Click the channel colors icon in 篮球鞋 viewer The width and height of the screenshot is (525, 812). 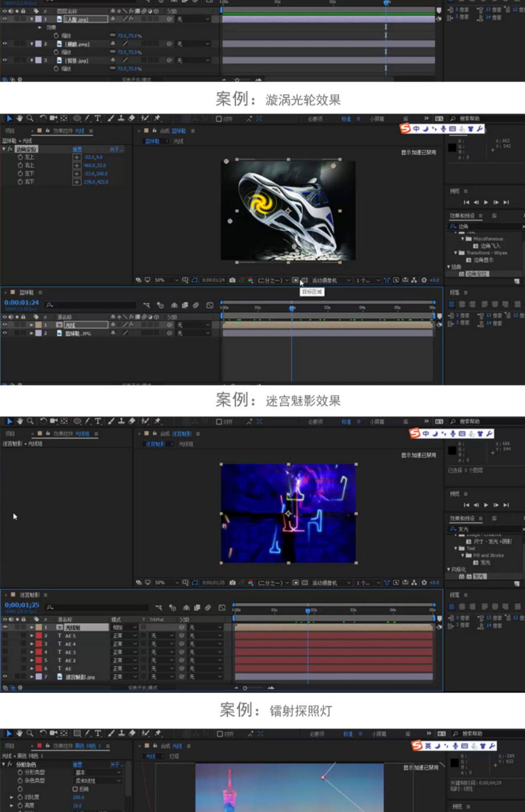(250, 280)
